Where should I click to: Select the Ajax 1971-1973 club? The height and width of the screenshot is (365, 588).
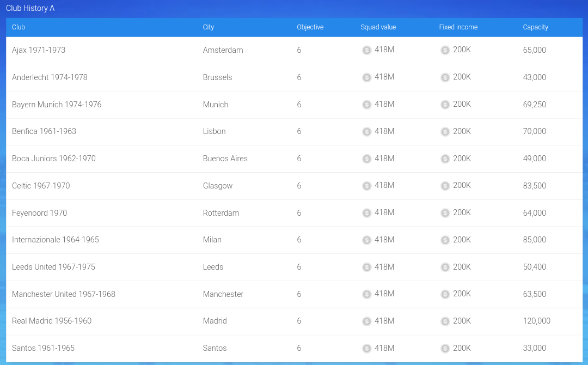click(x=39, y=50)
